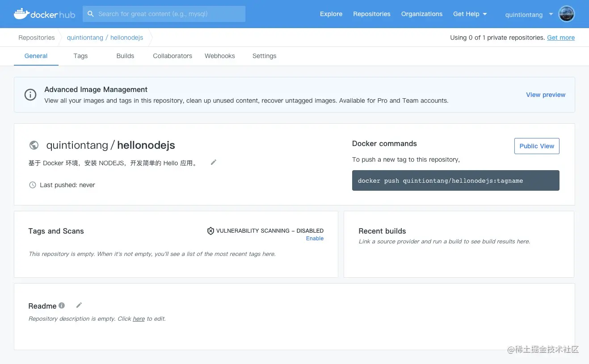Switch to the Builds tab

[125, 56]
